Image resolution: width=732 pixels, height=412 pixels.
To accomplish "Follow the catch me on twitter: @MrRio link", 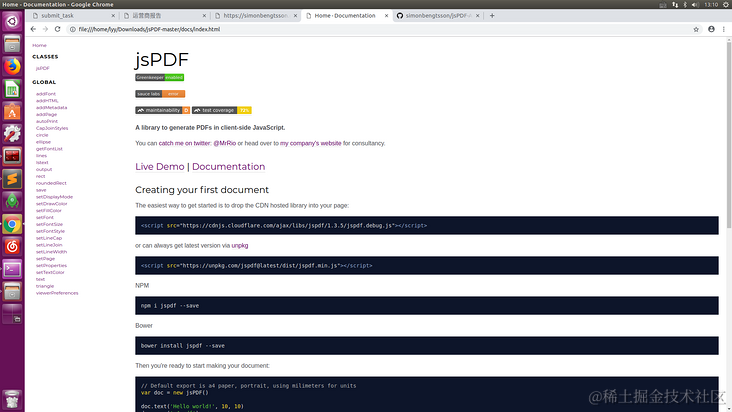I will 197,143.
